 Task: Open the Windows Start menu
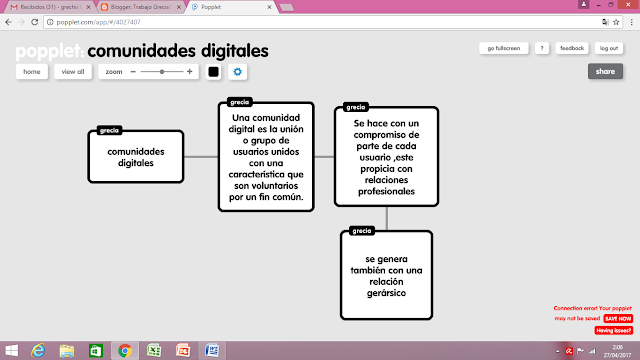click(11, 351)
